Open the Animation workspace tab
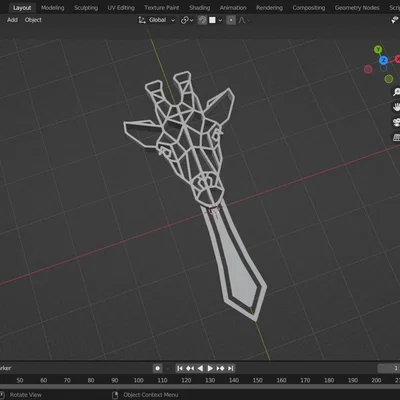This screenshot has height=400, width=400. 233,8
